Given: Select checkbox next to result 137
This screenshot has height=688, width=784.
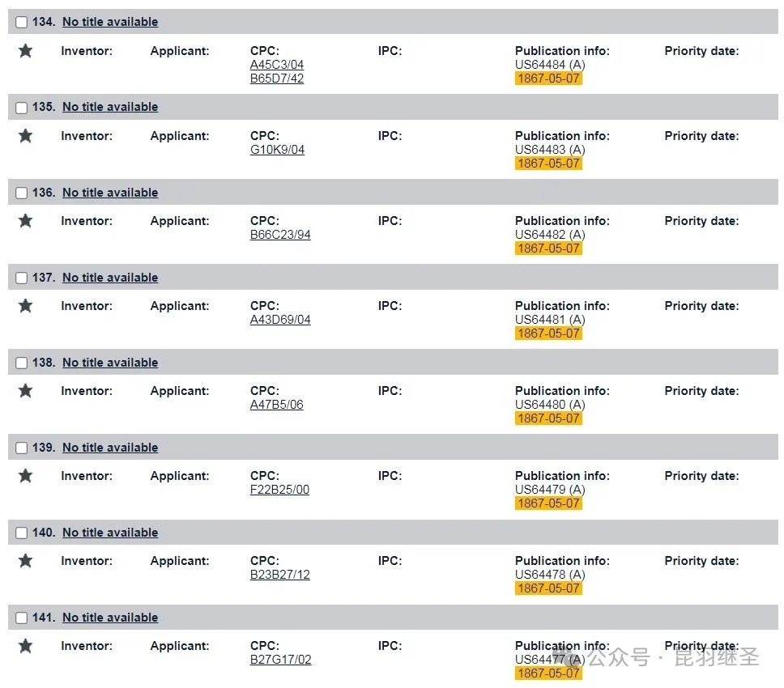Looking at the screenshot, I should 22,278.
